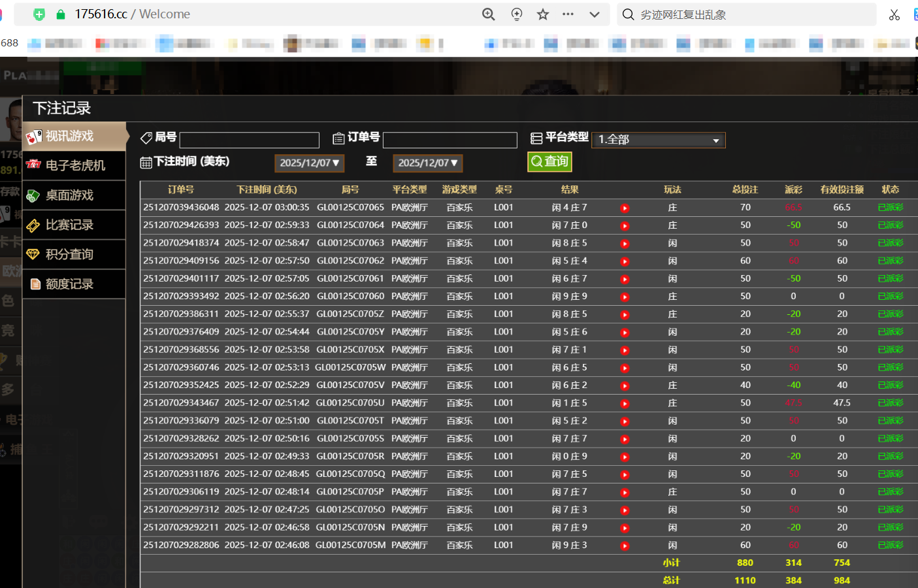Play replay icon for round GL00125C0705M
The image size is (918, 588).
click(x=625, y=546)
